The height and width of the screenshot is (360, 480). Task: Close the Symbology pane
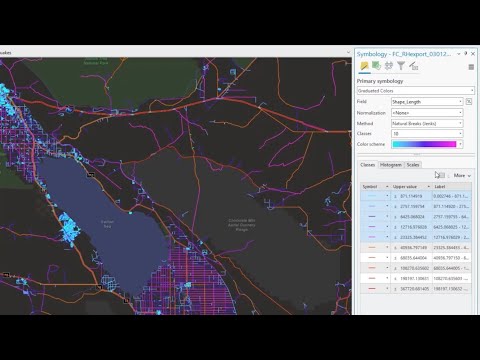click(473, 54)
